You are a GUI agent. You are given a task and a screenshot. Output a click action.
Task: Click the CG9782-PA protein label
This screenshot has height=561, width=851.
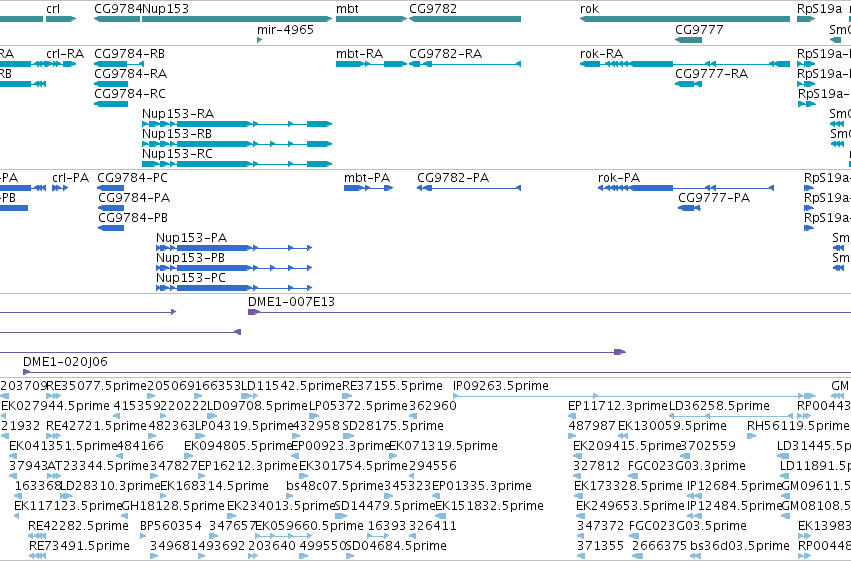tap(453, 178)
